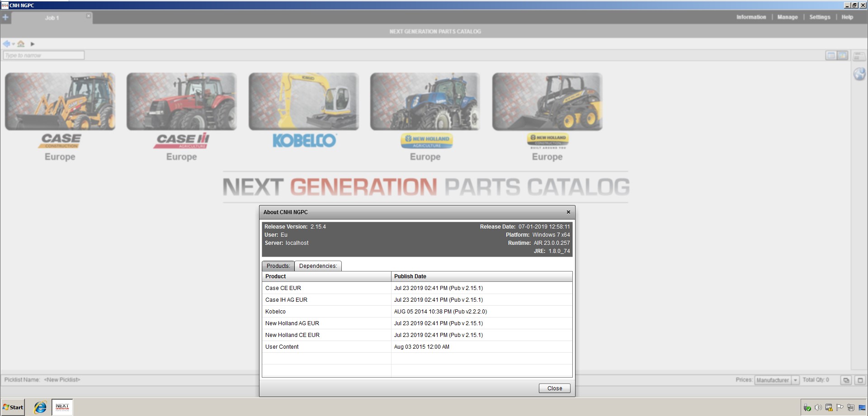Go back with the blue arrow
The image size is (868, 416).
point(6,44)
